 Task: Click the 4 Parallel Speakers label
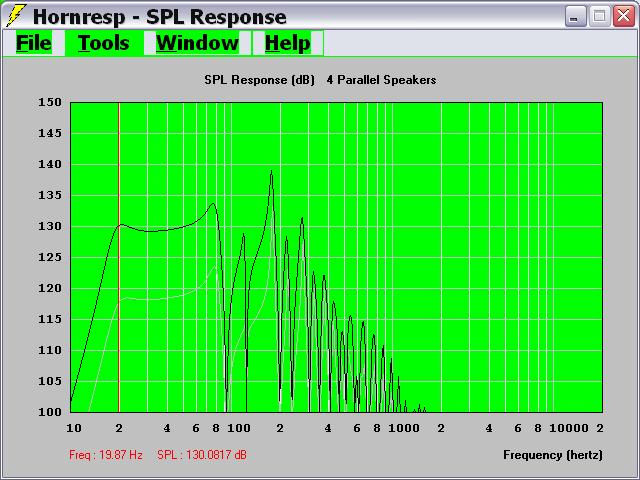pyautogui.click(x=381, y=80)
